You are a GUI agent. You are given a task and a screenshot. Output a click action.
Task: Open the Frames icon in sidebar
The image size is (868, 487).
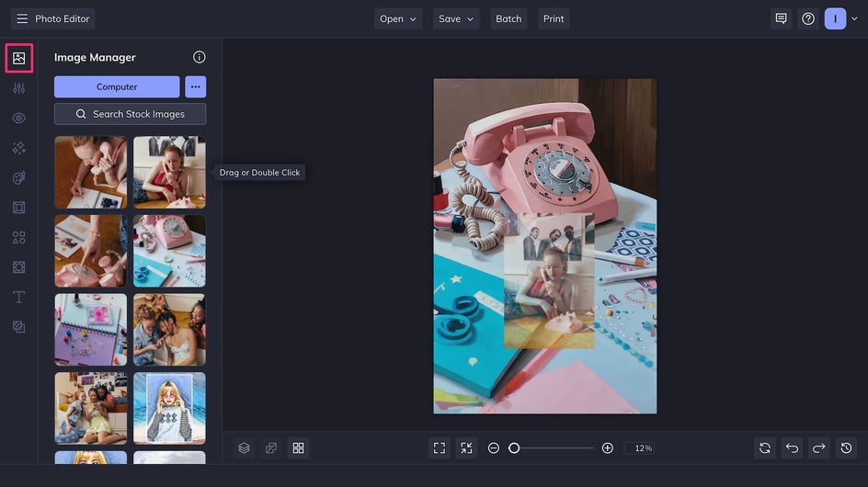click(18, 208)
